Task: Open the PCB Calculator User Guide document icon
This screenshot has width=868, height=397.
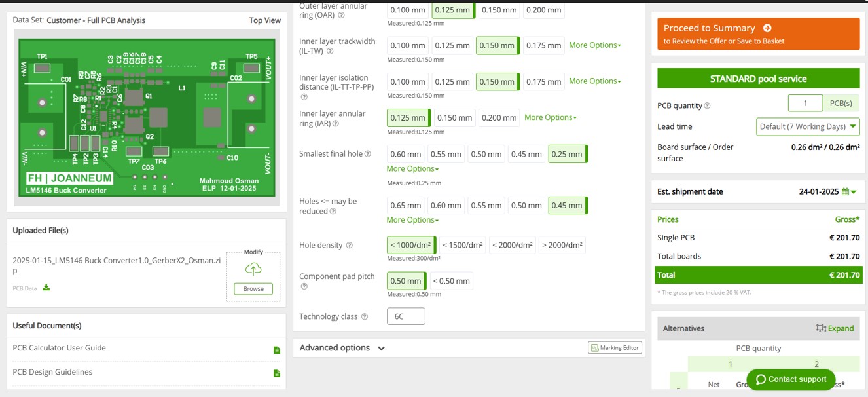Action: coord(276,350)
